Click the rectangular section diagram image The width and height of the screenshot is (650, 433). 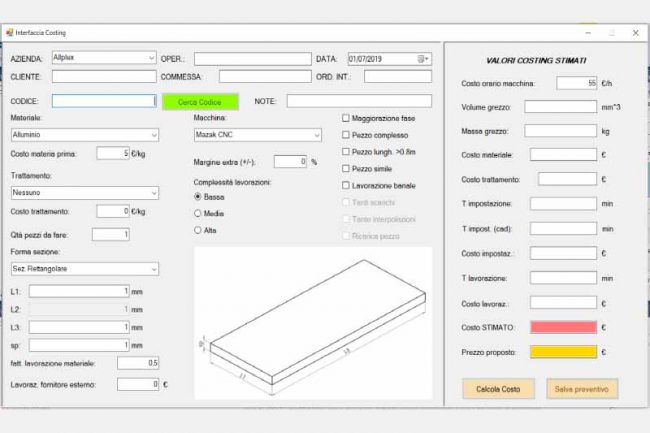tap(313, 323)
